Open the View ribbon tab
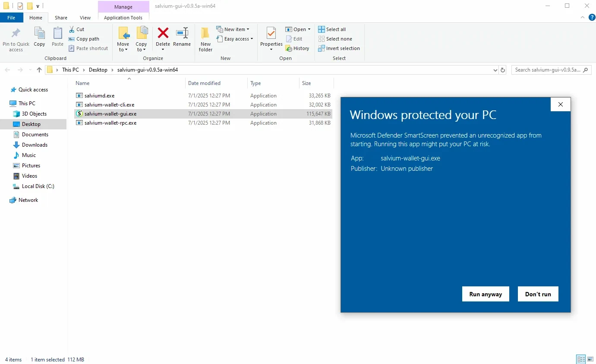The width and height of the screenshot is (596, 364). point(85,18)
